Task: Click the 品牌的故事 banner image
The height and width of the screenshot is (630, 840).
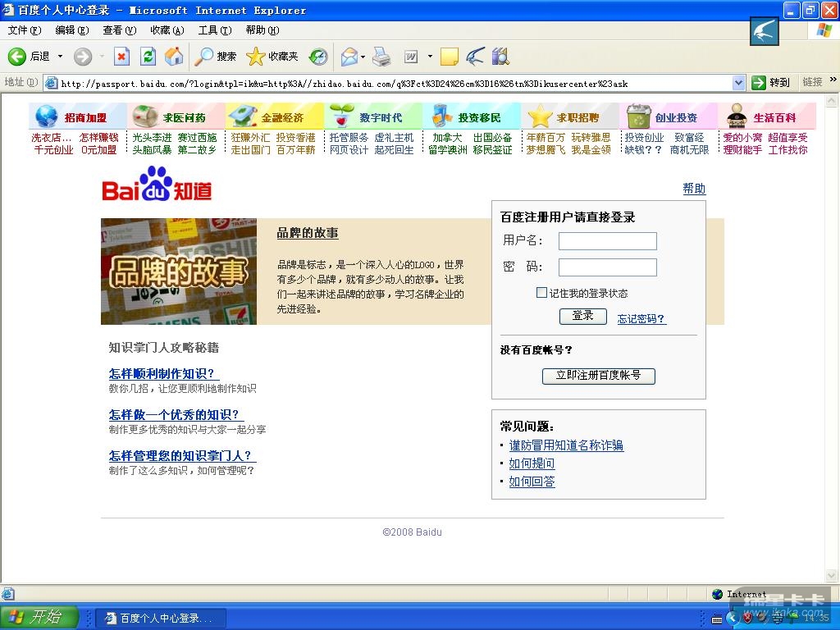Action: (x=179, y=271)
